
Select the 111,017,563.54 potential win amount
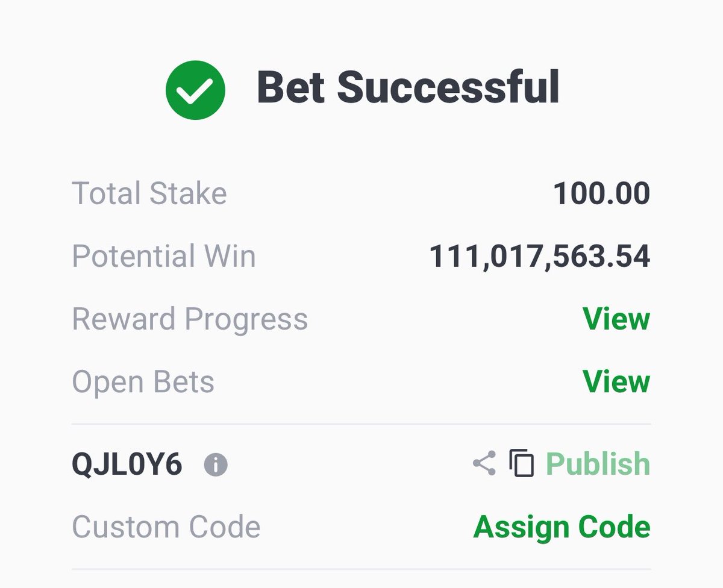coord(540,257)
